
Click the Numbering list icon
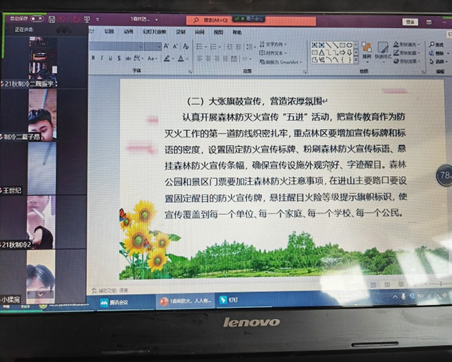(x=213, y=47)
